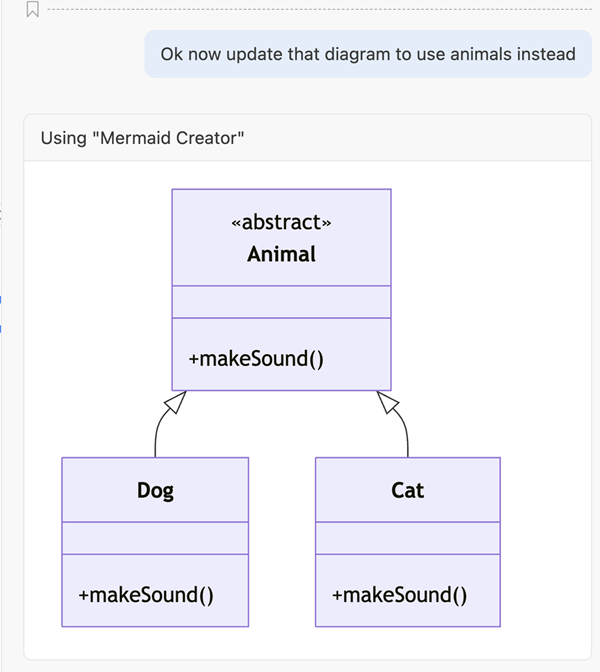600x672 pixels.
Task: Expand the Using "Mermaid Creator" header
Action: 143,138
